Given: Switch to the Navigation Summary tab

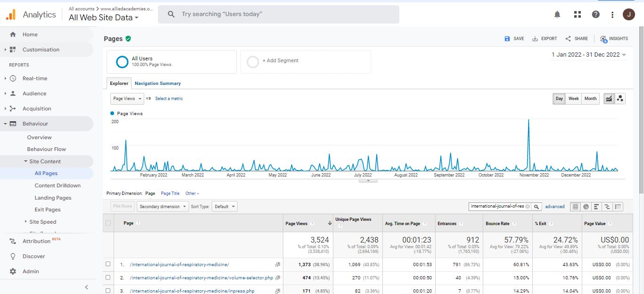Looking at the screenshot, I should pyautogui.click(x=157, y=84).
